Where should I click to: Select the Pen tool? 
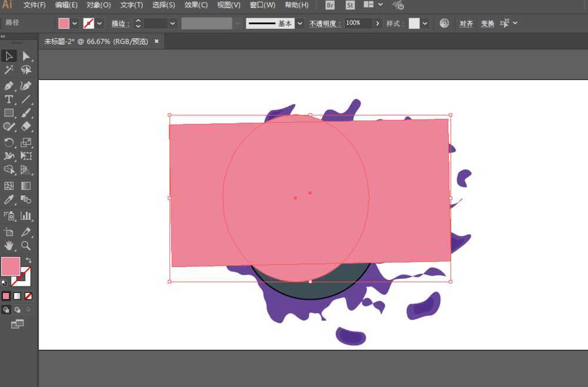(9, 85)
